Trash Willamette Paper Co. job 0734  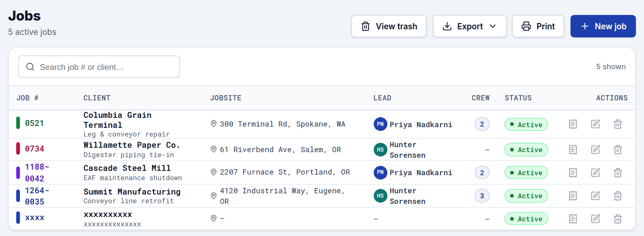tap(618, 150)
